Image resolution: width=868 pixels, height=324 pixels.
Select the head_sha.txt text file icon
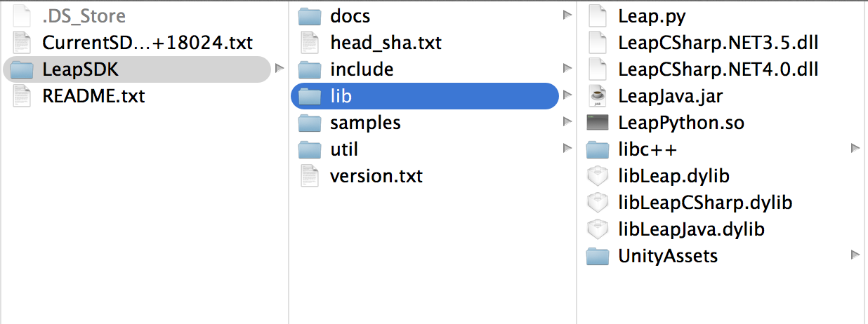click(309, 43)
